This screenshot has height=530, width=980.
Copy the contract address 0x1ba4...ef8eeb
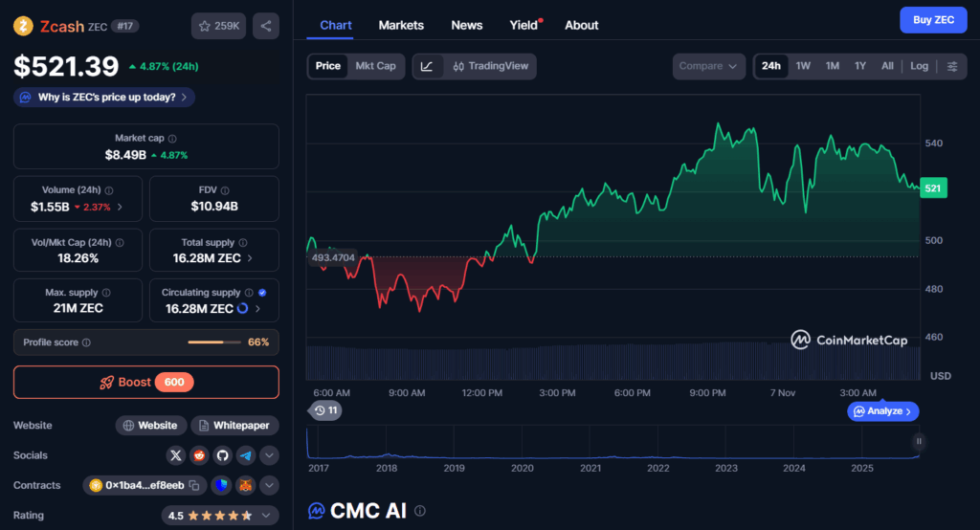(193, 485)
